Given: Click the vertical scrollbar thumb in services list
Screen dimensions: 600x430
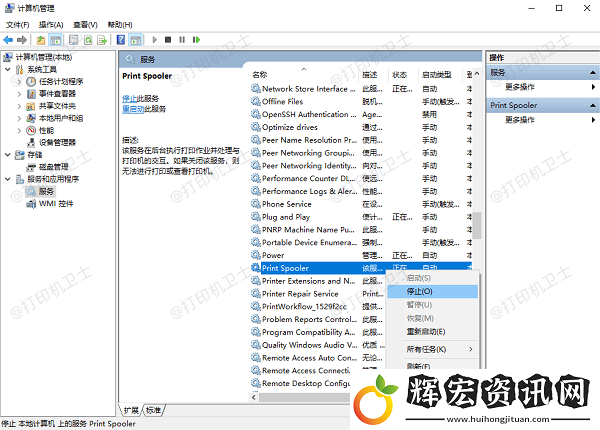Looking at the screenshot, I should (476, 226).
